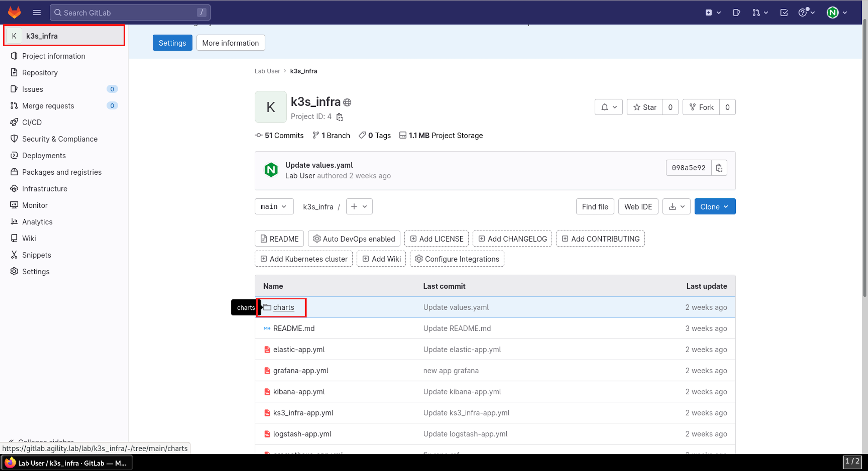Open the main branch selector

click(x=274, y=206)
